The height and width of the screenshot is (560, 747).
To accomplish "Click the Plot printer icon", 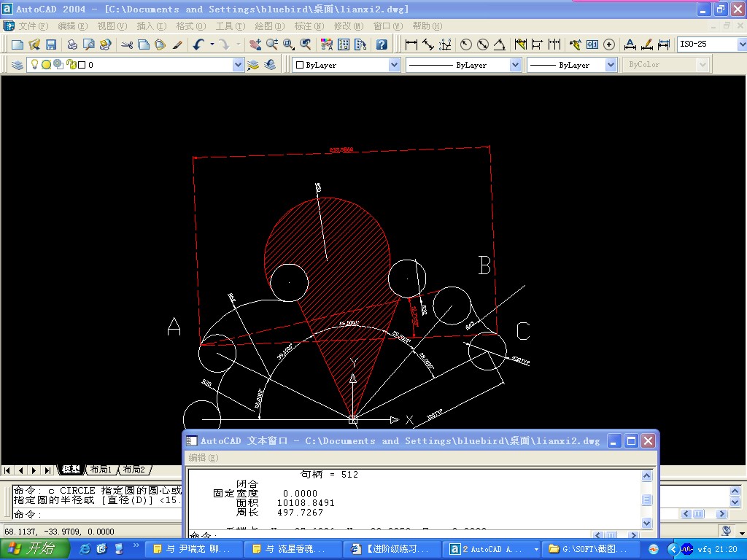I will [72, 44].
